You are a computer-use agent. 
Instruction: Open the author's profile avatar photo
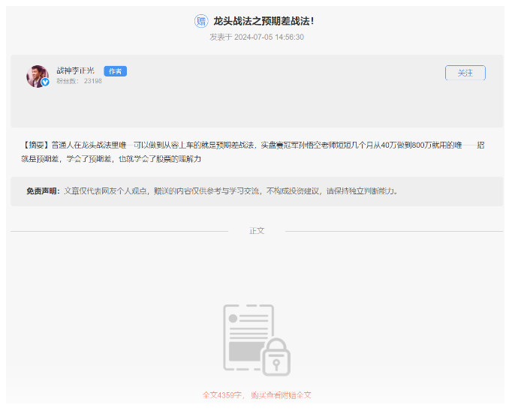tap(38, 76)
